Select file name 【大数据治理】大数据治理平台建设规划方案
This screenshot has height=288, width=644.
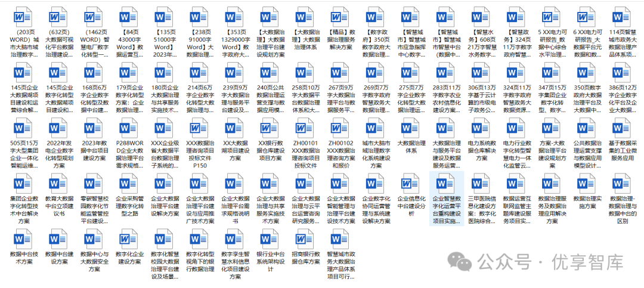(x=270, y=44)
